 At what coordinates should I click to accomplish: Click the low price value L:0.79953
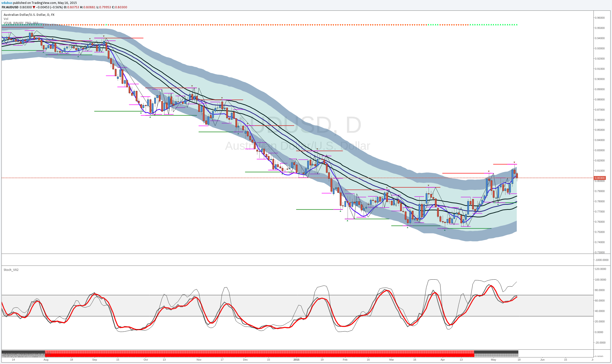coord(104,7)
